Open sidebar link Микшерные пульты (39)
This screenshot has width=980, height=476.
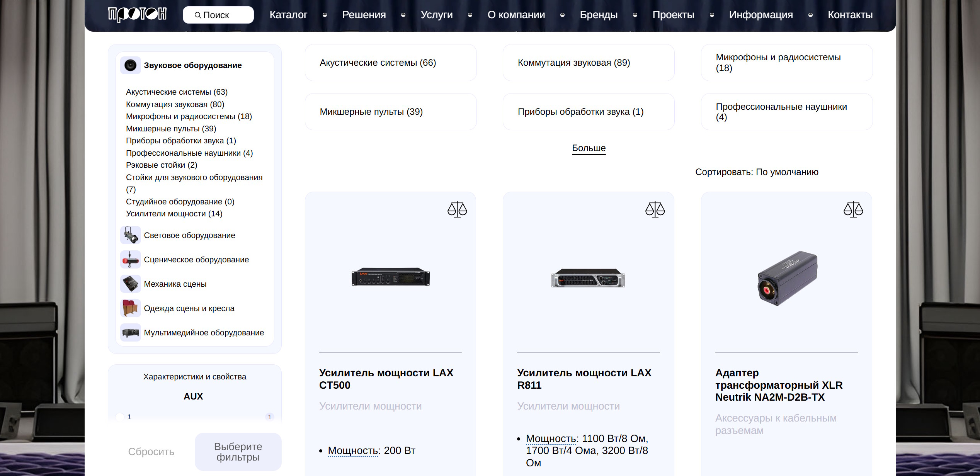pos(171,129)
